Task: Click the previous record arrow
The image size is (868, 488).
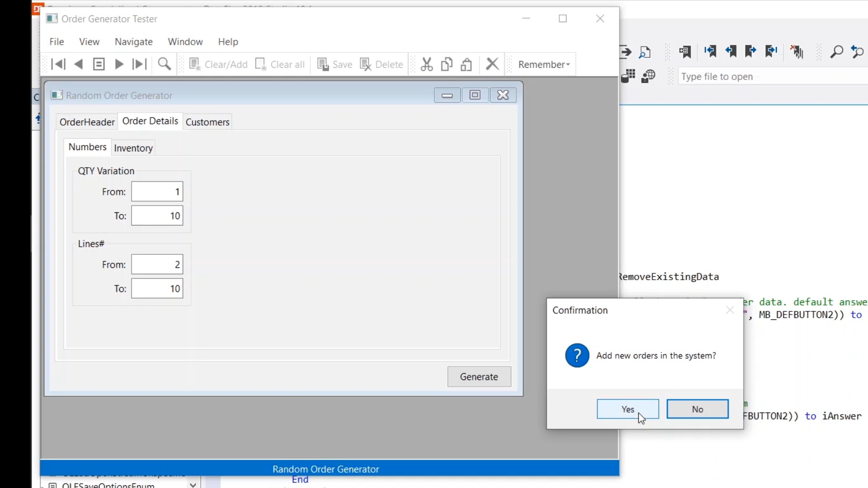Action: (x=79, y=65)
